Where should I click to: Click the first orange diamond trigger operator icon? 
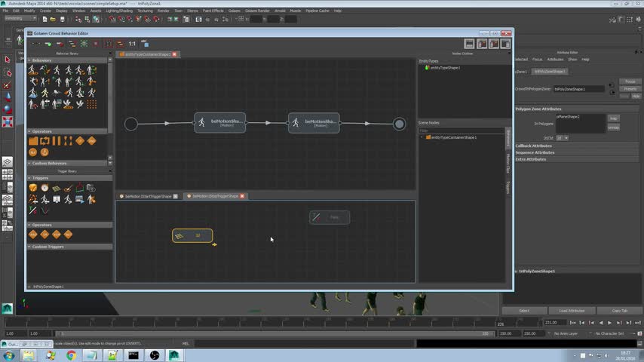[x=33, y=235]
